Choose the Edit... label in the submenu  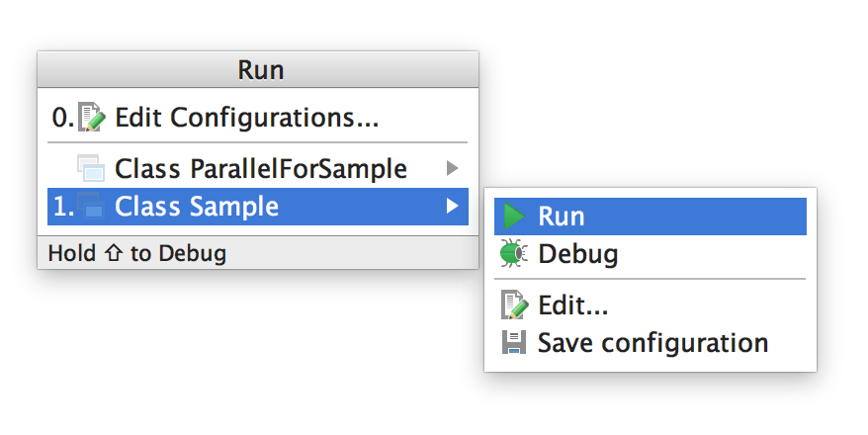(x=572, y=305)
